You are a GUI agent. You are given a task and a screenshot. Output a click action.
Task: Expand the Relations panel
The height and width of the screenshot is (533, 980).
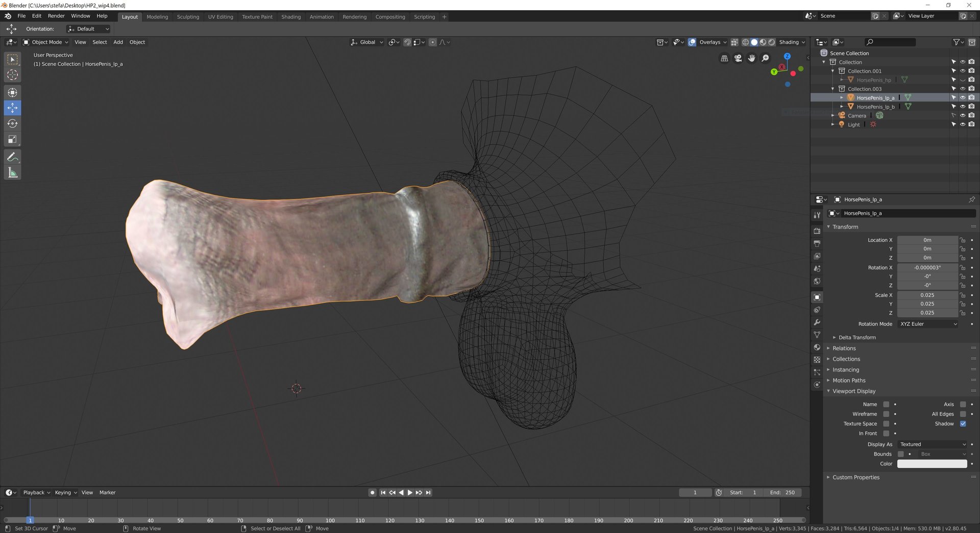pos(844,348)
